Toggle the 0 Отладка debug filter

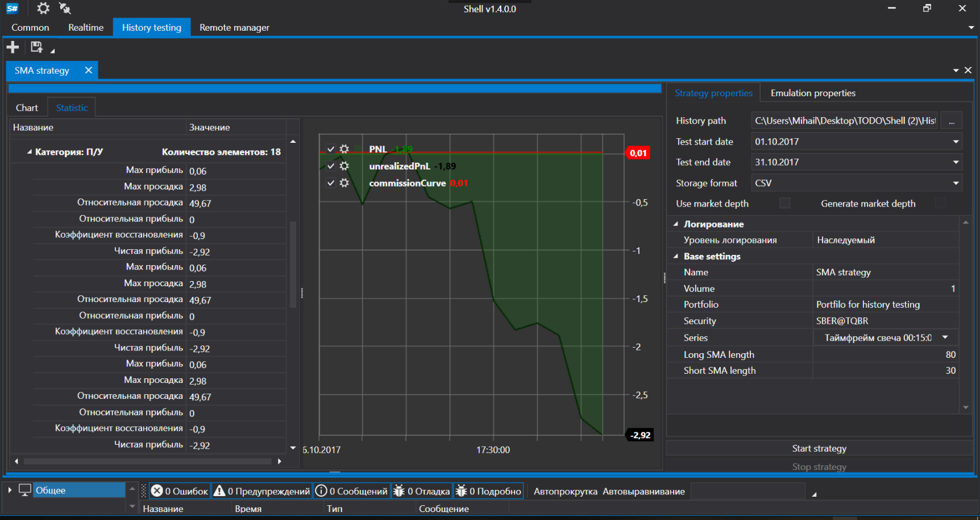tap(422, 491)
